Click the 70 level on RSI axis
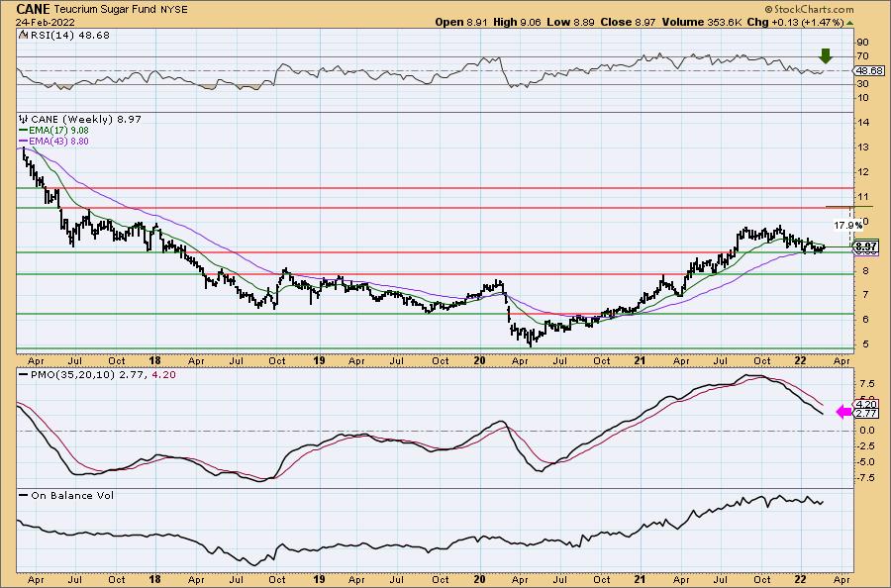 point(863,55)
